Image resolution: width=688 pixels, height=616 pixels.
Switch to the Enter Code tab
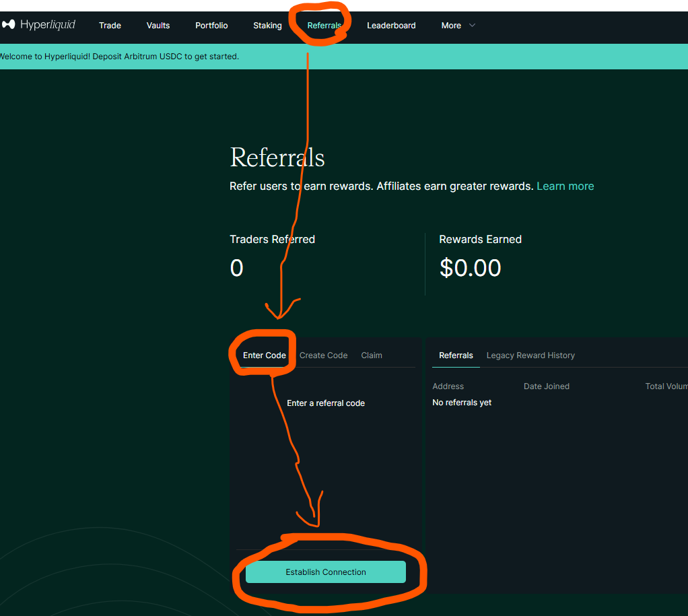point(264,355)
